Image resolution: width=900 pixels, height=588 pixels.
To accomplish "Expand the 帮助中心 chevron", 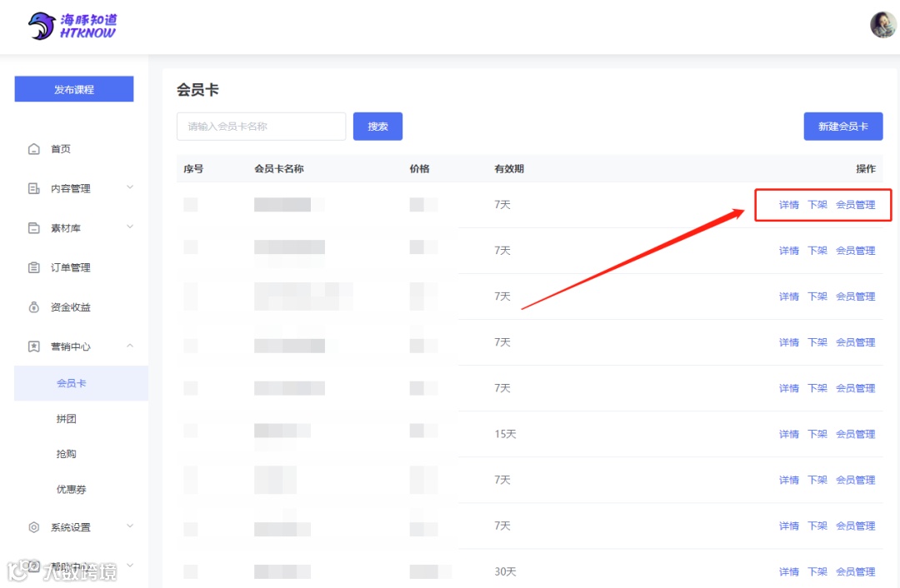I will tap(130, 565).
